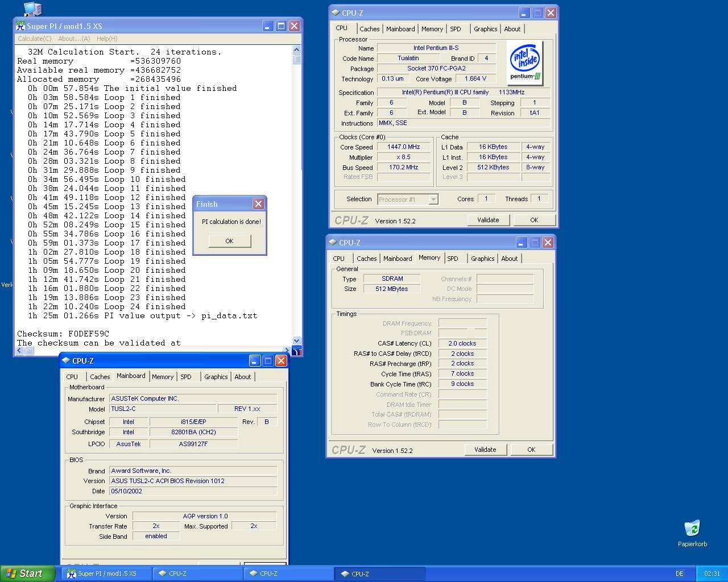This screenshot has height=582, width=728.
Task: Select the Super PI taskbar button
Action: coord(106,573)
